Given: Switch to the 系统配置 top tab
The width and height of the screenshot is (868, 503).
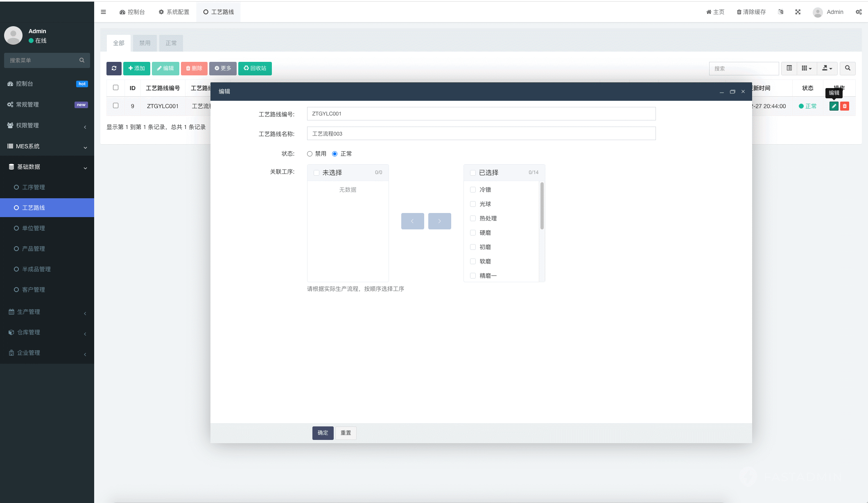Looking at the screenshot, I should [x=174, y=12].
